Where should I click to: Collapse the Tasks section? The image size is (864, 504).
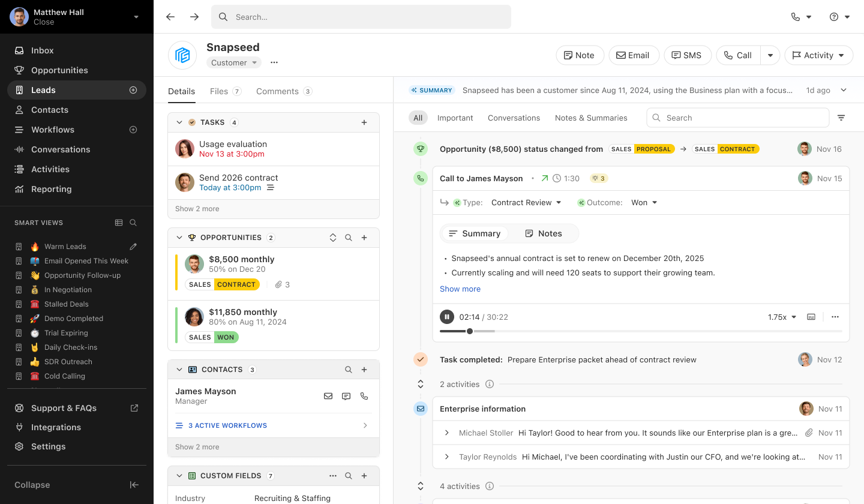tap(179, 122)
